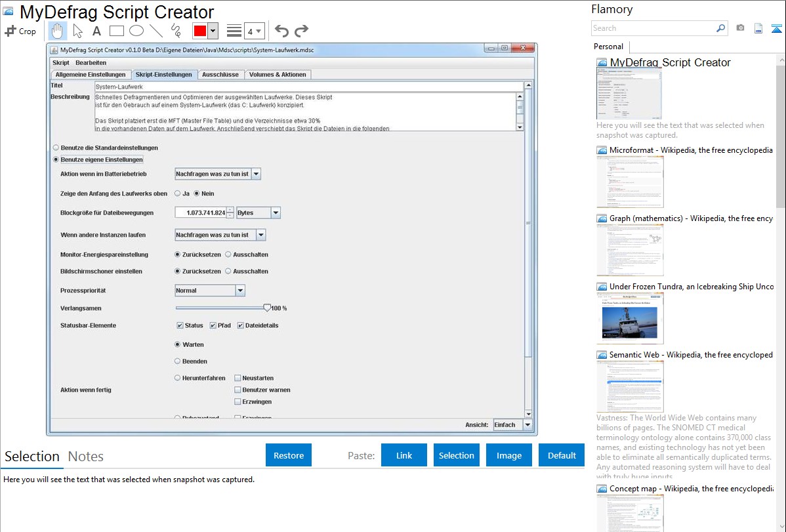Click the line thickness icon
Viewport: 786px width, 532px height.
point(234,31)
